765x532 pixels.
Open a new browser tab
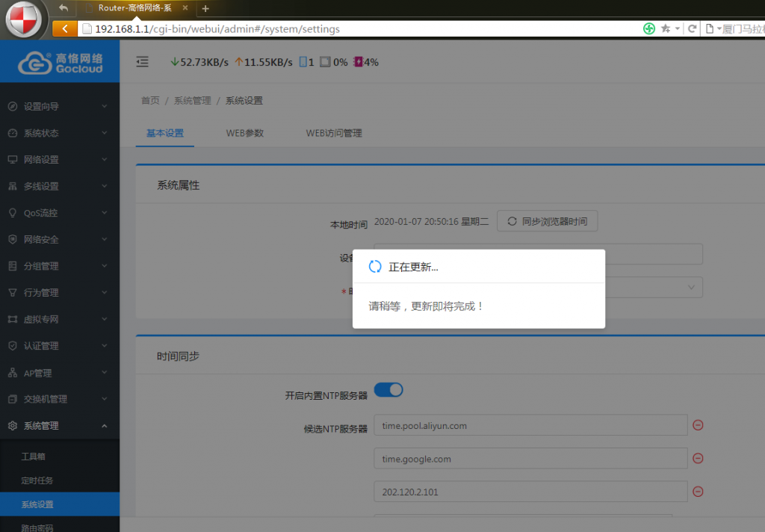click(x=205, y=8)
